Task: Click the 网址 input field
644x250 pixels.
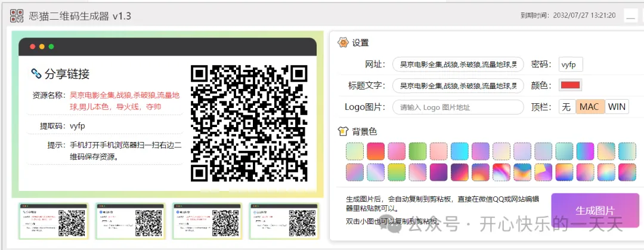Action: point(458,64)
